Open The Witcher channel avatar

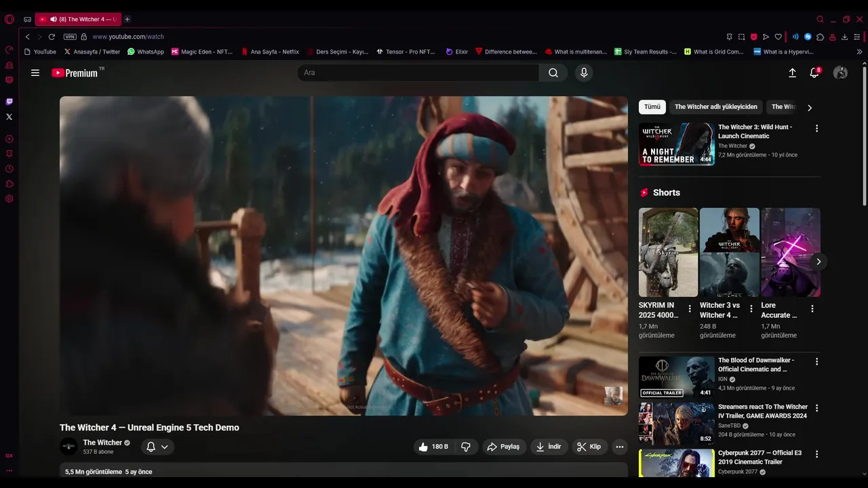click(68, 447)
